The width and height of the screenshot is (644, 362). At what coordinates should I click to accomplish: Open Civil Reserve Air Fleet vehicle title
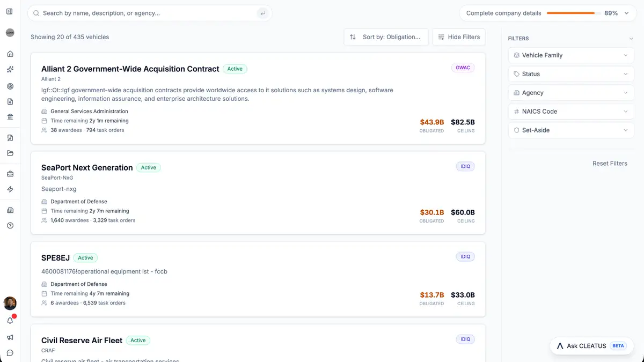(x=82, y=341)
